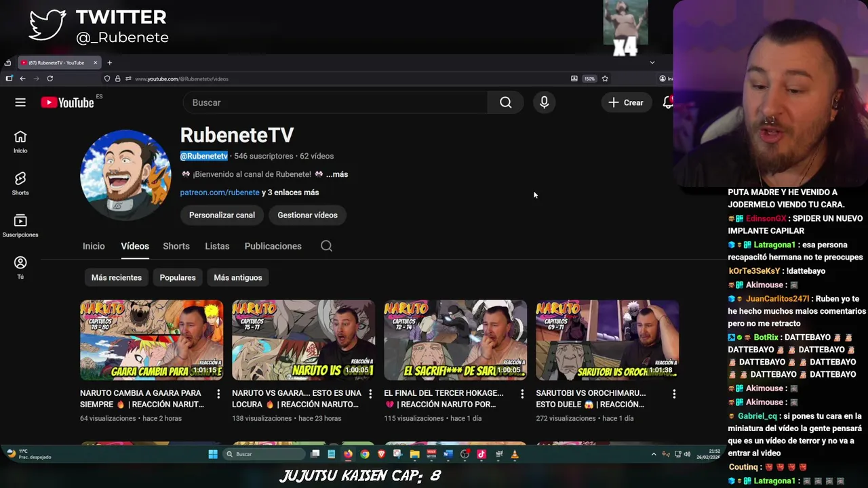Click the shield tracking protection icon

[x=107, y=79]
